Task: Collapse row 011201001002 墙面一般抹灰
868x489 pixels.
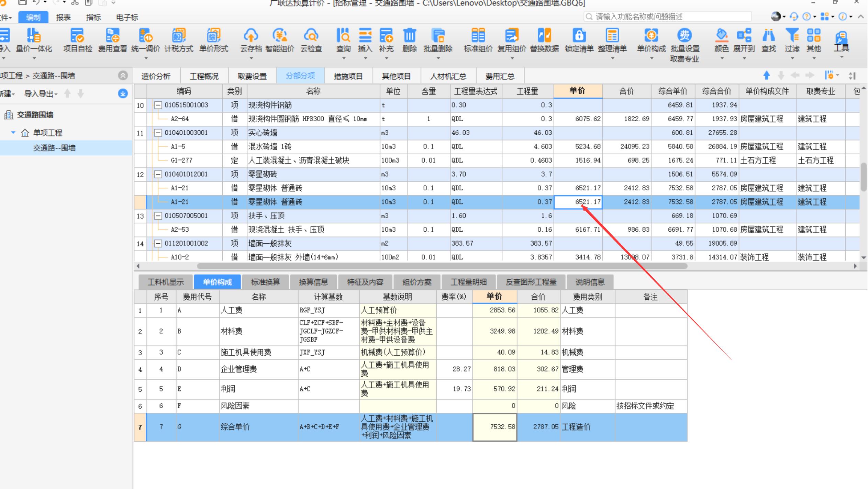Action: point(158,243)
